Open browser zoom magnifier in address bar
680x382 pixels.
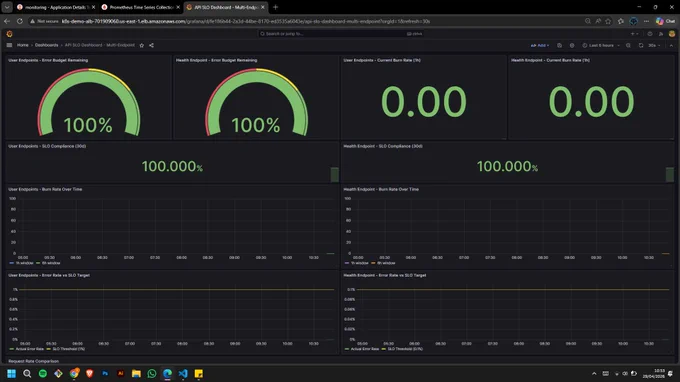click(x=588, y=21)
